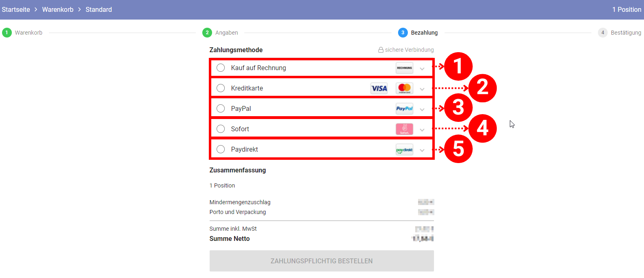The height and width of the screenshot is (278, 644).
Task: Expand the Paydirekt row chevron
Action: [x=422, y=150]
